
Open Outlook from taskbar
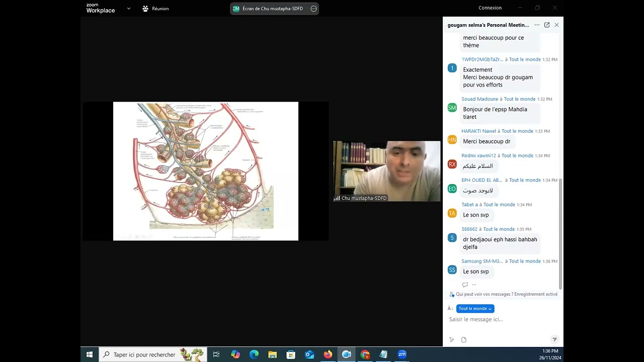pyautogui.click(x=309, y=354)
